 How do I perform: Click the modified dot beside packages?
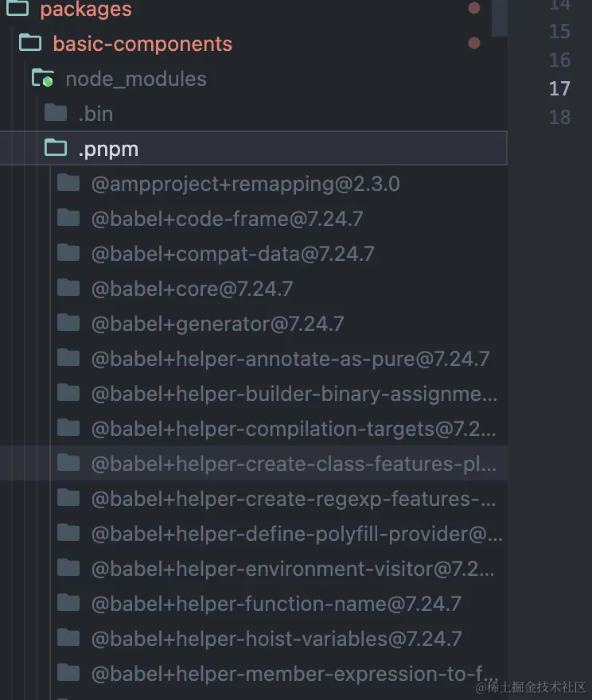click(x=474, y=9)
